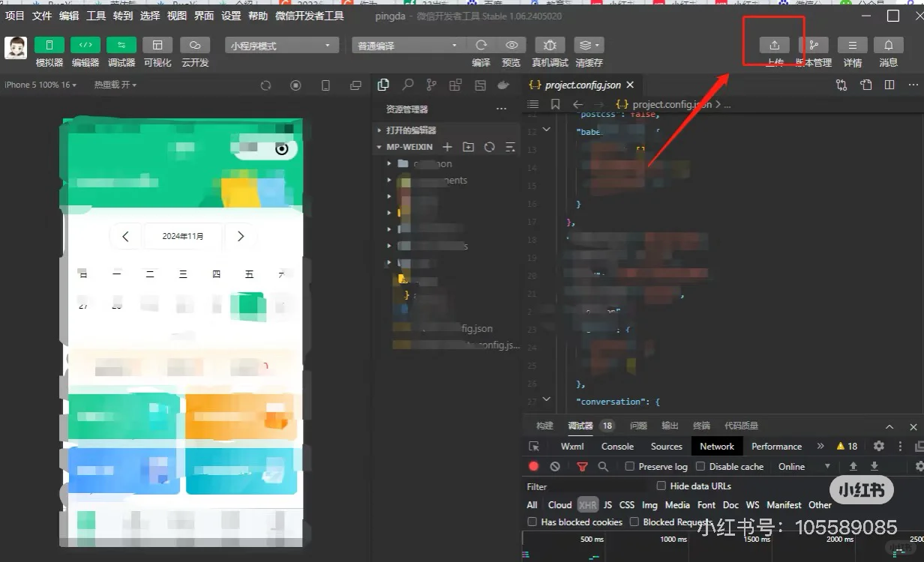Viewport: 924px width, 562px height.
Task: Enable Preserve log checkbox
Action: (629, 466)
